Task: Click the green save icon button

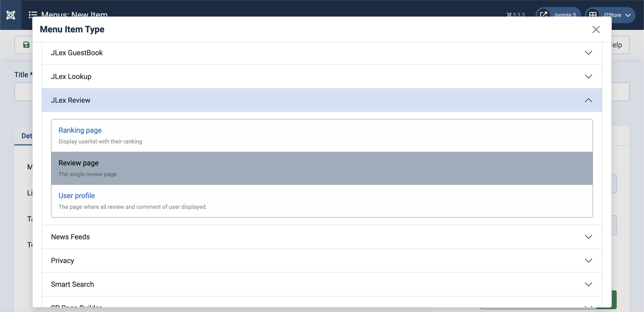Action: (26, 45)
